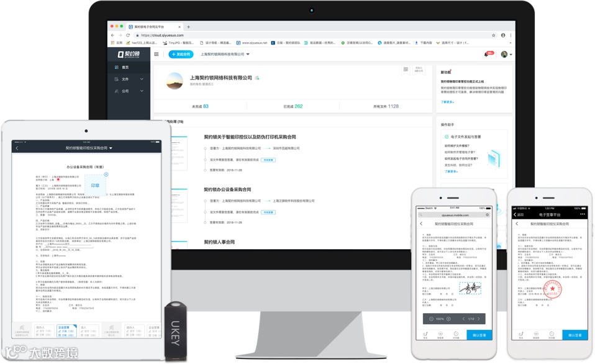
Task: Select the 法人 signer card on tablet bar
Action: pos(89,330)
